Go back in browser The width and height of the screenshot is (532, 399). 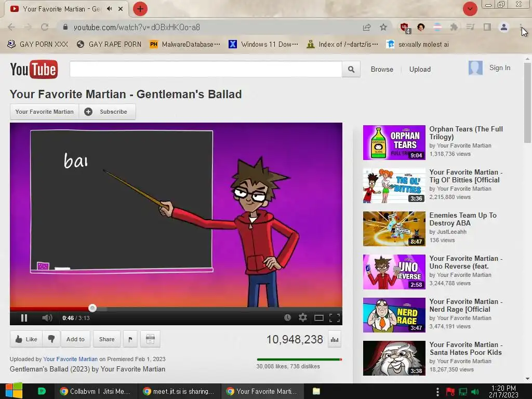coord(11,27)
